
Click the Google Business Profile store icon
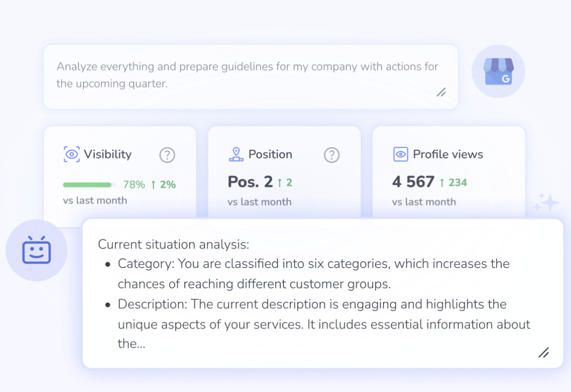click(x=498, y=71)
